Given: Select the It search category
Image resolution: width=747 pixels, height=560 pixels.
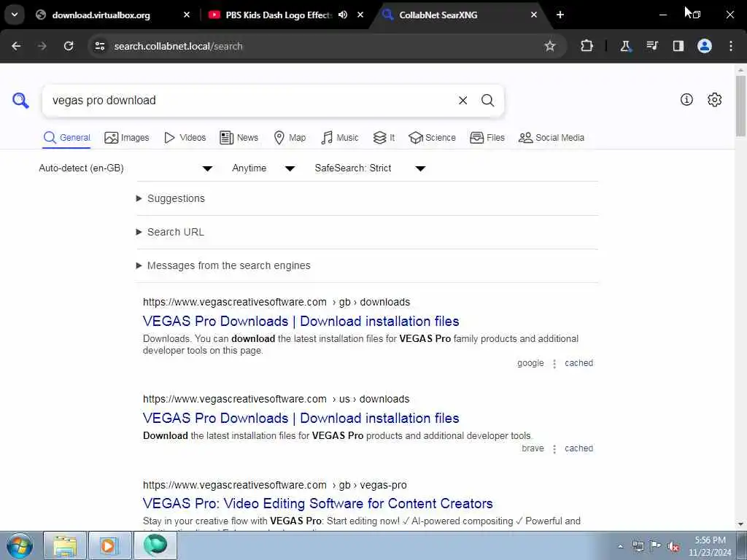Looking at the screenshot, I should click(x=384, y=138).
